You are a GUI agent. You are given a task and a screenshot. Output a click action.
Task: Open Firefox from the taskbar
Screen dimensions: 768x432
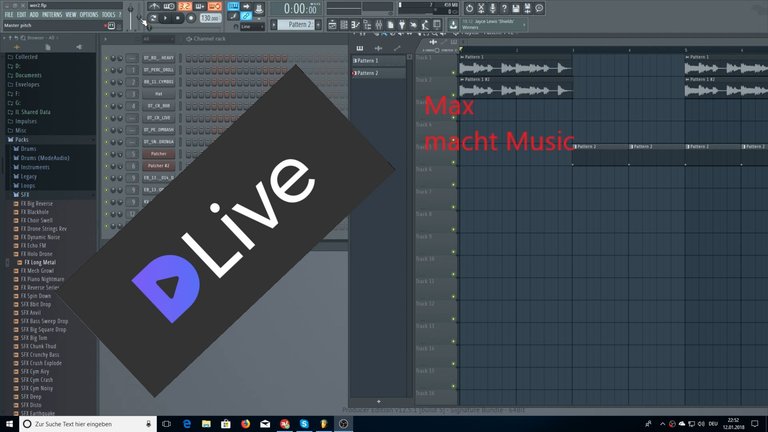point(245,424)
